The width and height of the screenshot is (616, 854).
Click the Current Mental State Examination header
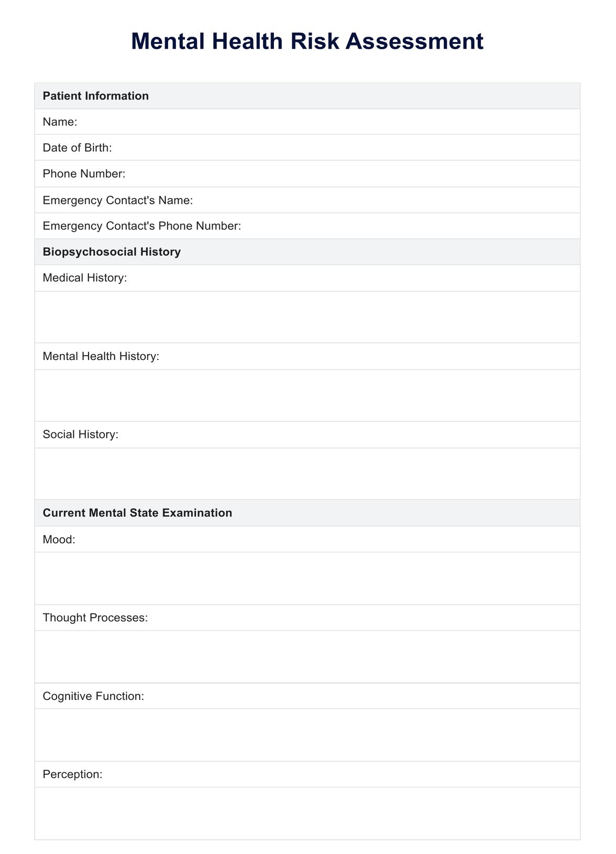[x=137, y=513]
